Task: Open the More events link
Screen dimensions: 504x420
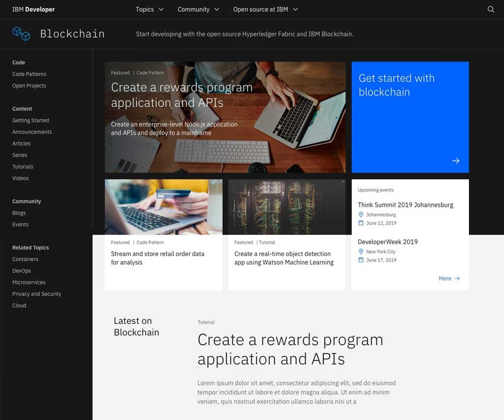Action: coord(449,279)
